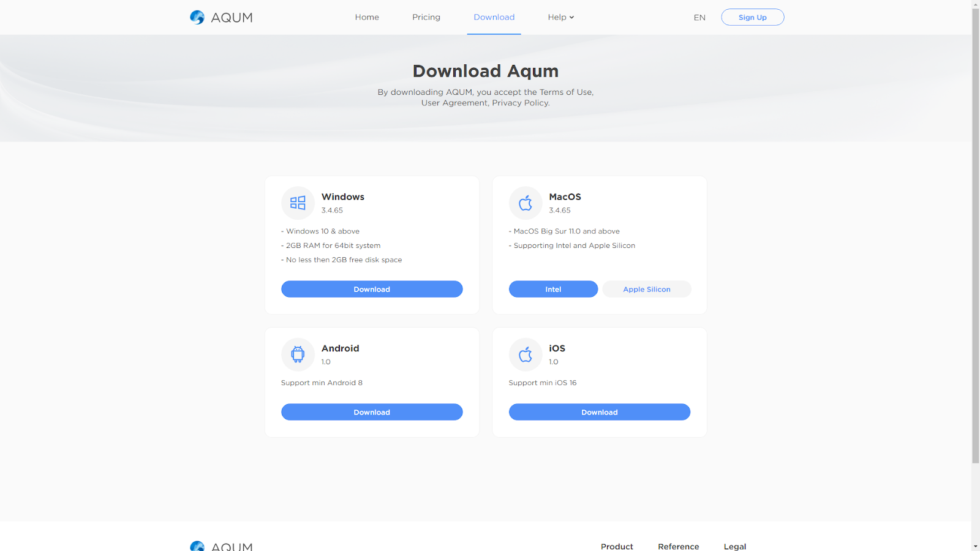
Task: Click the AQUM logo in header
Action: click(x=221, y=17)
